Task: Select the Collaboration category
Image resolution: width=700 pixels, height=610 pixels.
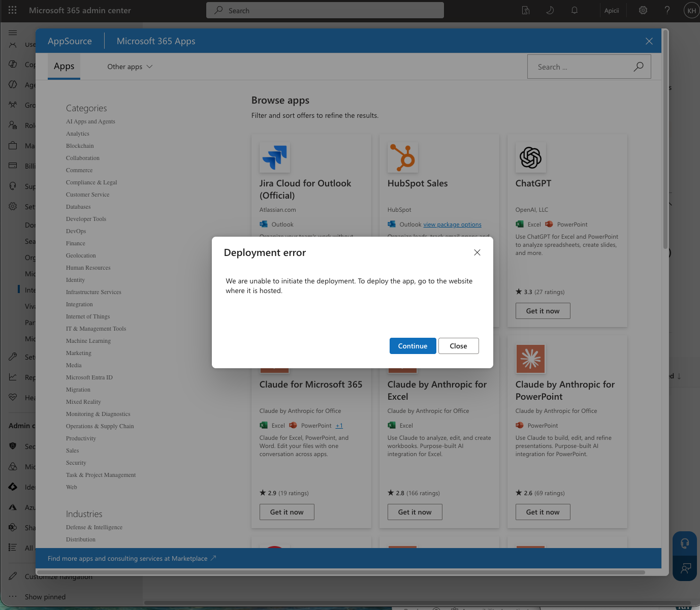Action: (x=83, y=158)
